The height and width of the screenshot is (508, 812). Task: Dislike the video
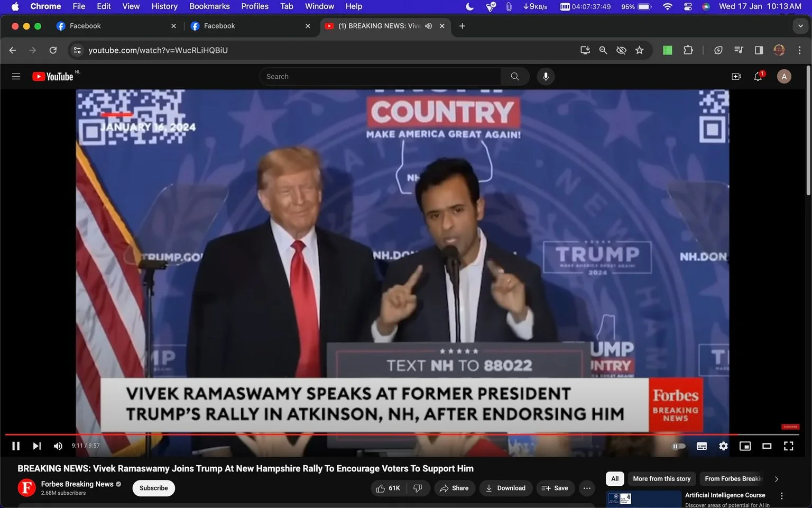[418, 488]
